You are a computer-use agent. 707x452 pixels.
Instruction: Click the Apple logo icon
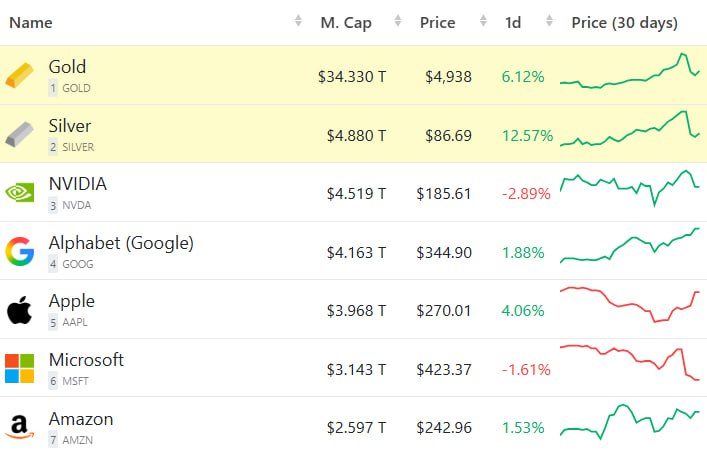19,310
